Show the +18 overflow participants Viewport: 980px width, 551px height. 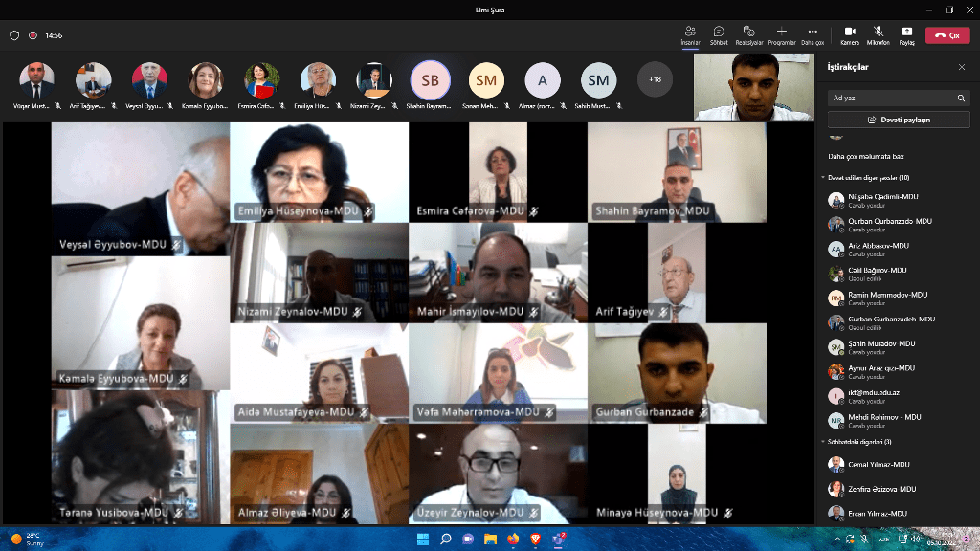click(x=655, y=79)
